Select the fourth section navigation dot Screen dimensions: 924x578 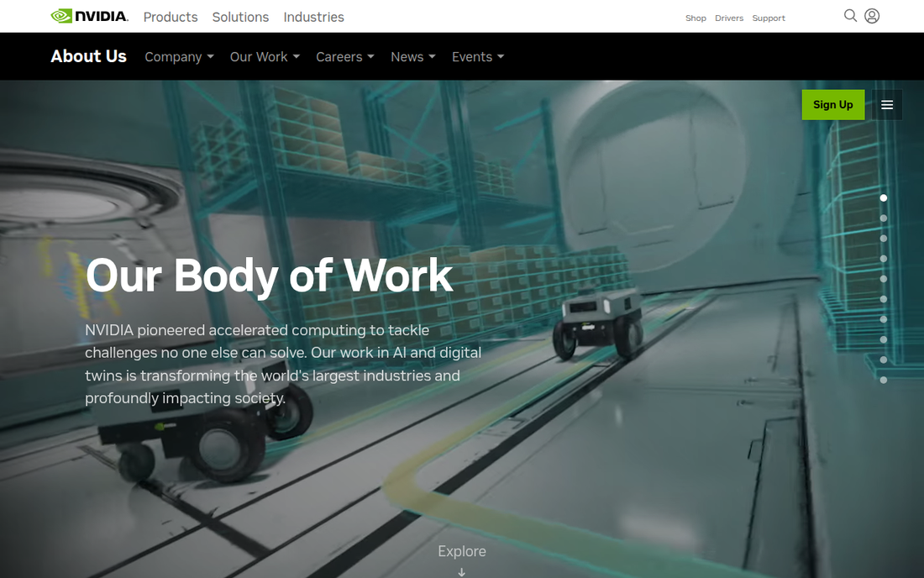pyautogui.click(x=884, y=259)
